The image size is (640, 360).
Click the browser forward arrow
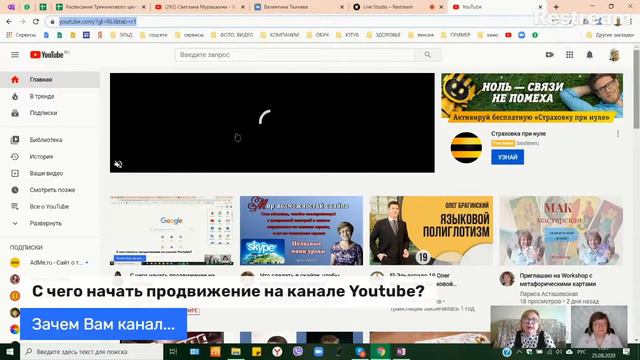pos(22,21)
